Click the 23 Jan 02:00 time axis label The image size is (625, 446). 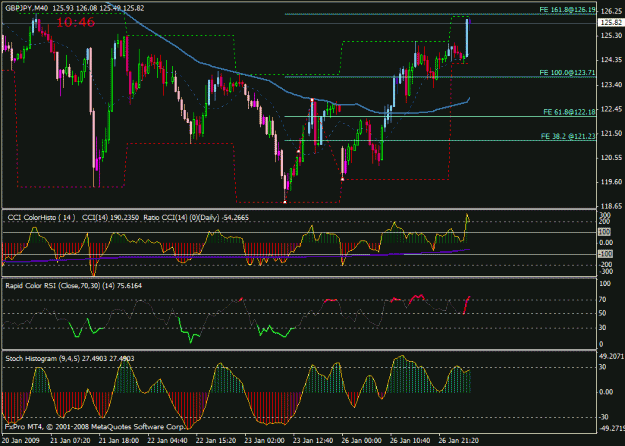(265, 441)
